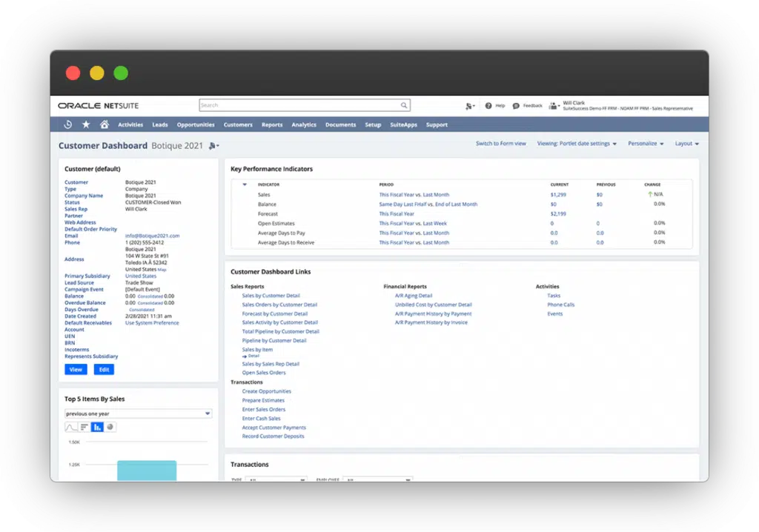Click the customer actions icon beside Botique 2021
759x532 pixels.
coord(213,146)
